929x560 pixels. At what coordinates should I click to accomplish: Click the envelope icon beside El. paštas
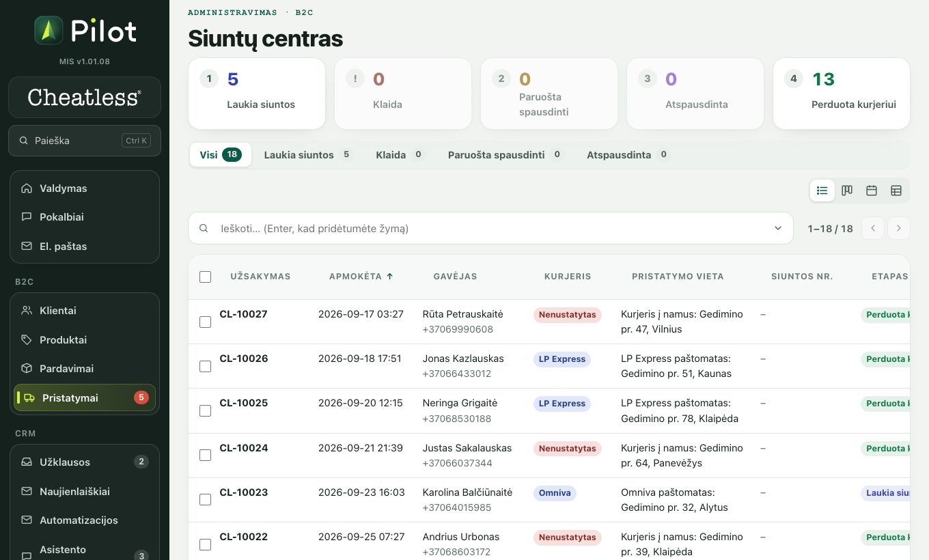[27, 247]
